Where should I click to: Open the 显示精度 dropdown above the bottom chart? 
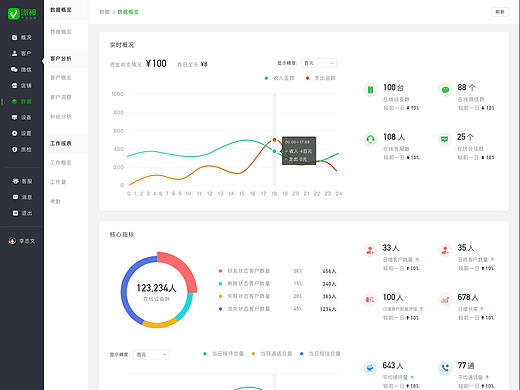[151, 355]
